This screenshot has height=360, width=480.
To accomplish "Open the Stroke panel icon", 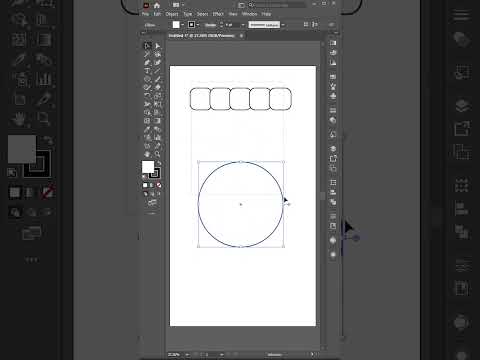I will (333, 110).
